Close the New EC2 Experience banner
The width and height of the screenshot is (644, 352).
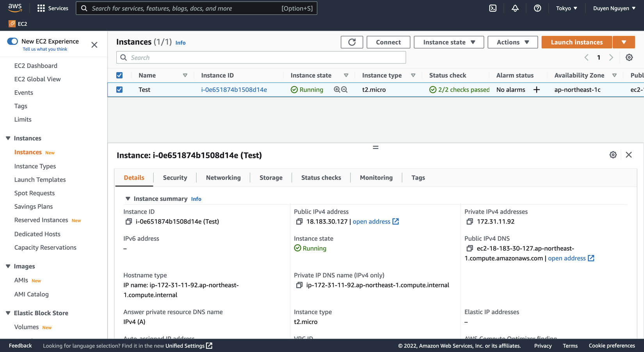(94, 45)
